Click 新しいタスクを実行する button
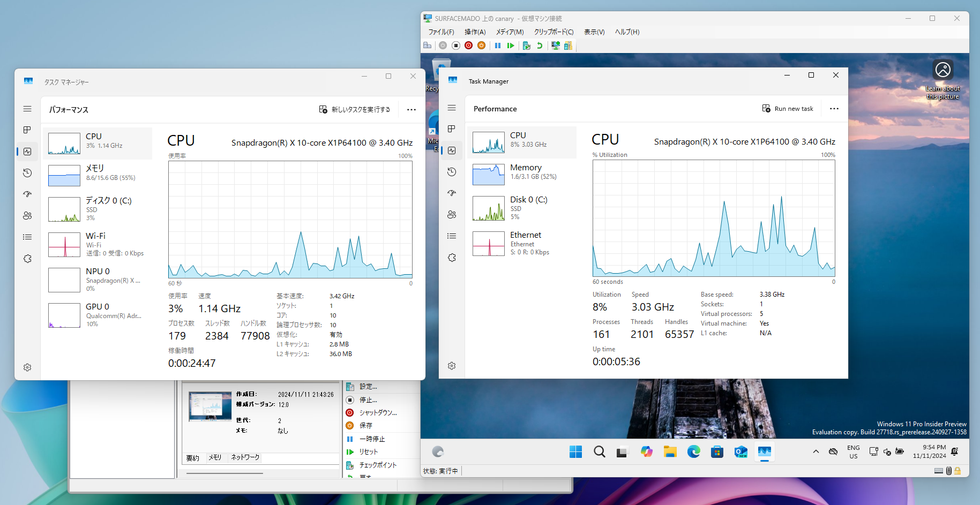 click(x=355, y=109)
